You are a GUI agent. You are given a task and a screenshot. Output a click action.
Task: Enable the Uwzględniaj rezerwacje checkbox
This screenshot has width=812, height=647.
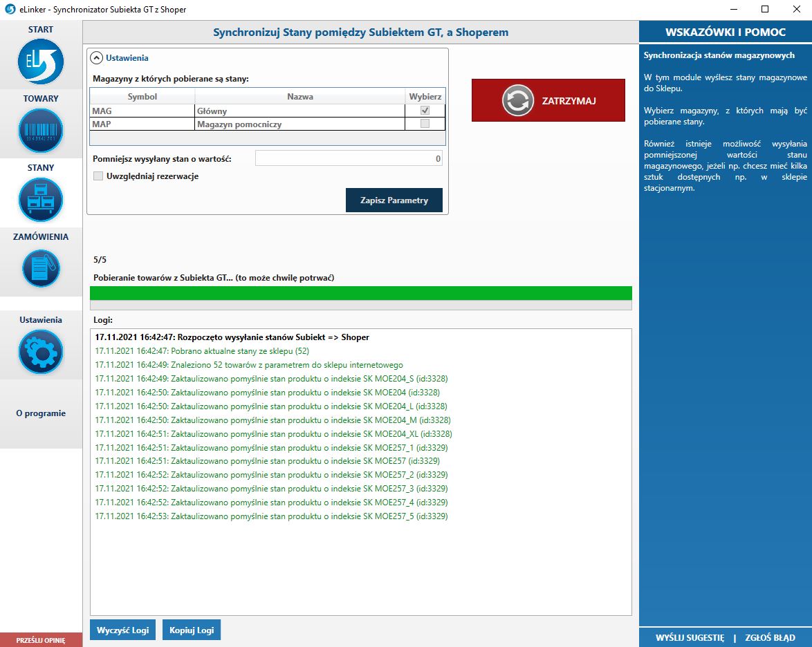click(x=98, y=176)
